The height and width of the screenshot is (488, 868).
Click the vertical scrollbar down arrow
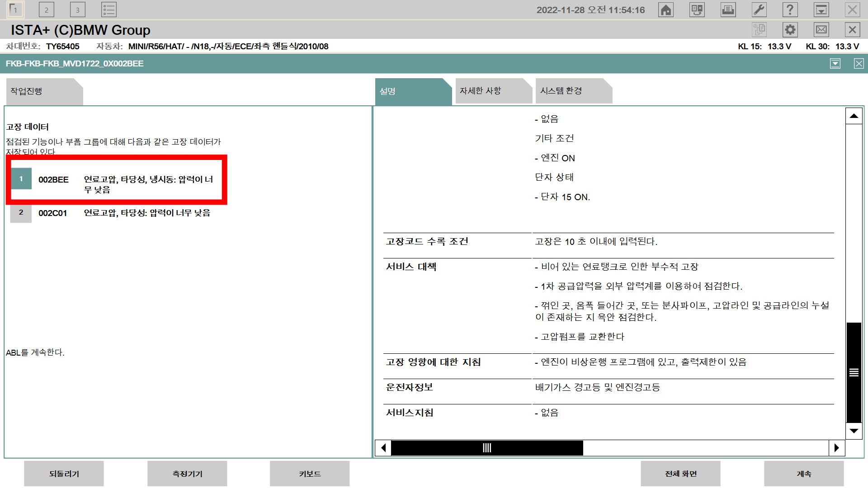click(x=854, y=431)
